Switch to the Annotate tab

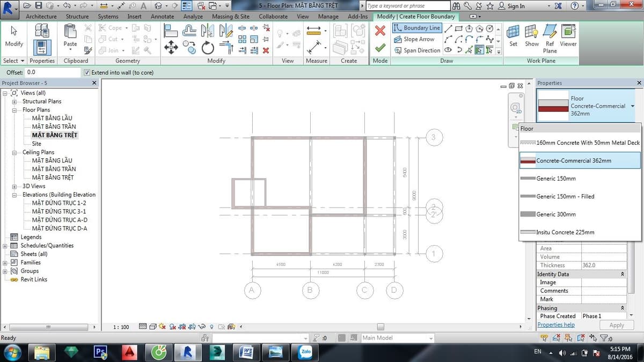[162, 17]
